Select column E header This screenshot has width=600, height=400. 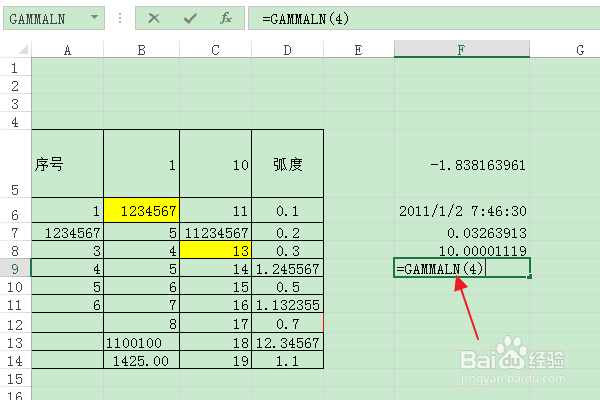click(359, 50)
